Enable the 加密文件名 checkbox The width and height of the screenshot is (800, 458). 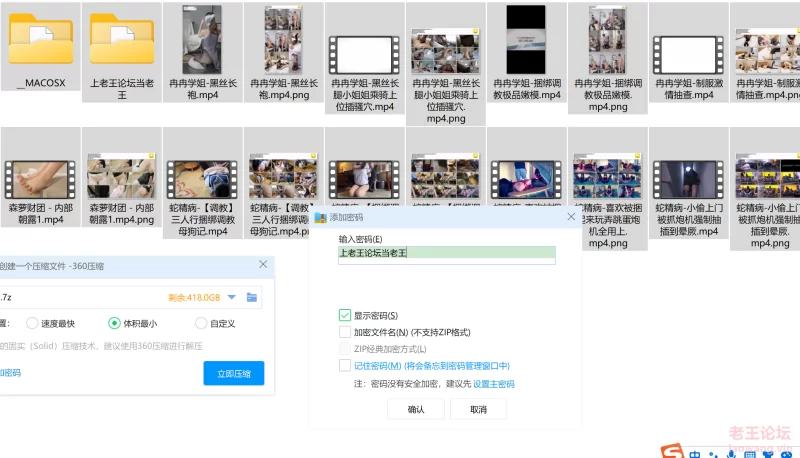[345, 332]
